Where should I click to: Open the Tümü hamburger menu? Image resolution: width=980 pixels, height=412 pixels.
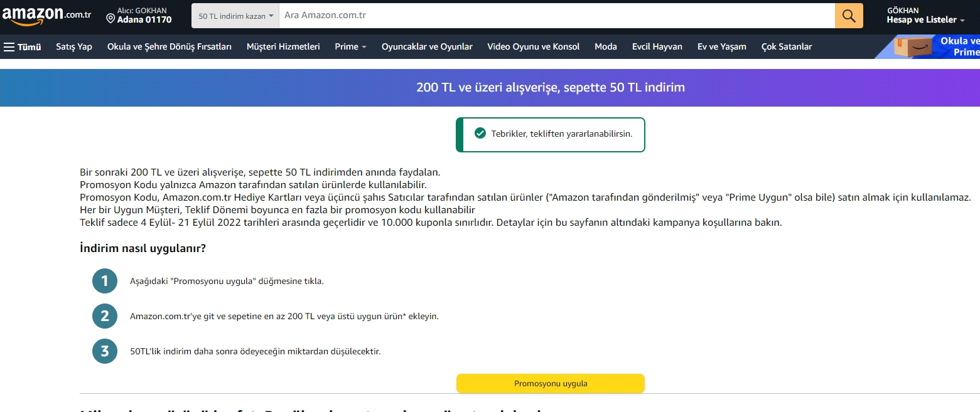tap(23, 46)
